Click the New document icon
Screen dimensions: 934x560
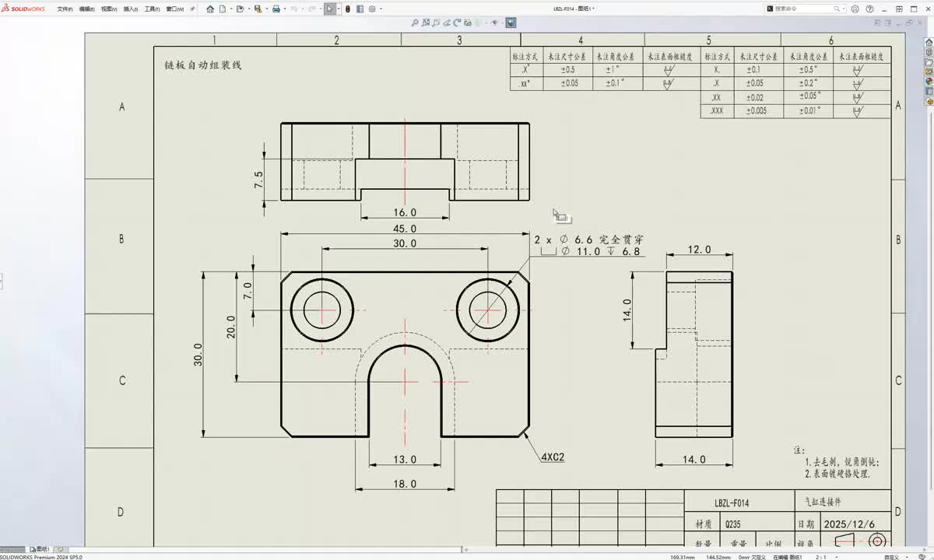point(223,9)
